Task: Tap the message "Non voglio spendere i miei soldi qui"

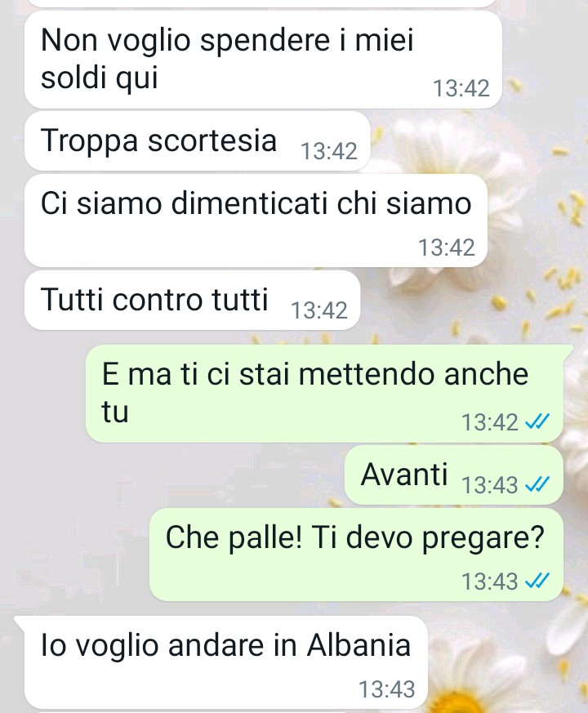Action: (x=263, y=60)
